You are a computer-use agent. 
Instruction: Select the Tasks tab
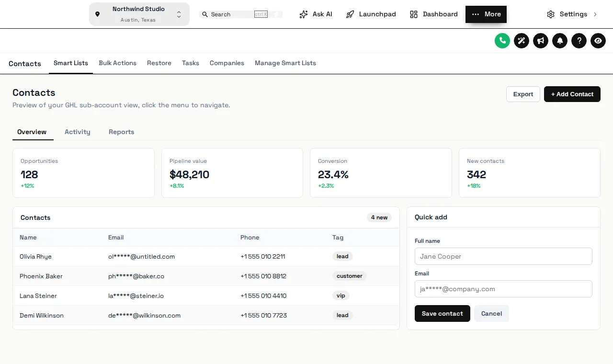point(191,63)
